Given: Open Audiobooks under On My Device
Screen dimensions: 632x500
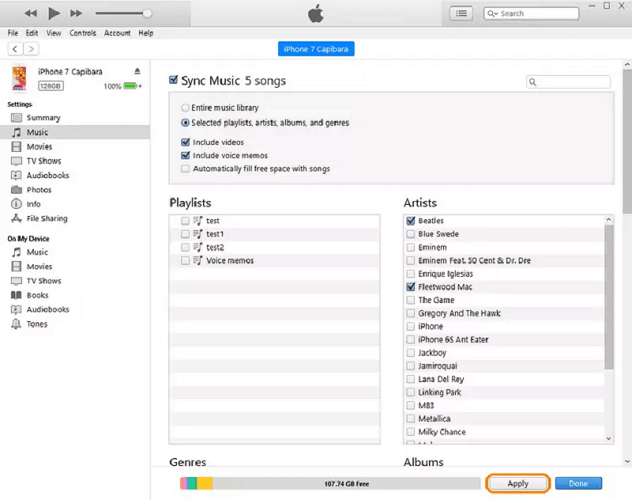Looking at the screenshot, I should [x=47, y=310].
